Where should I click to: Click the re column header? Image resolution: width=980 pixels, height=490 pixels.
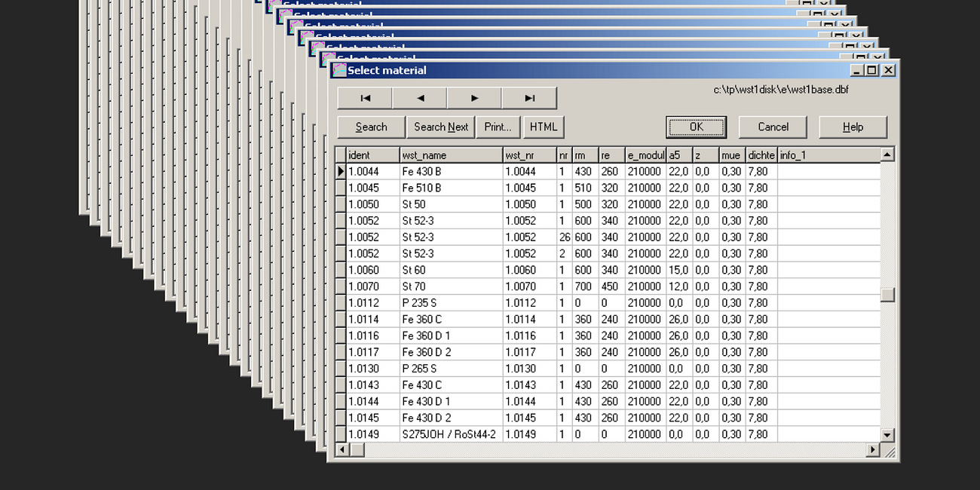coord(612,155)
